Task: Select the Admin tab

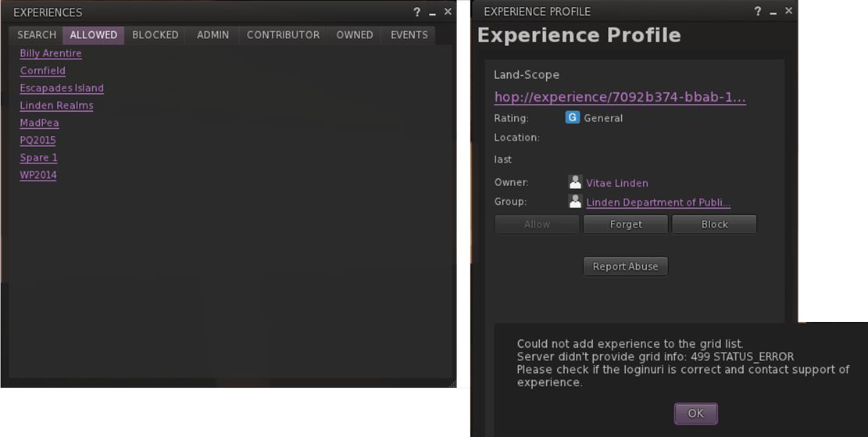Action: pyautogui.click(x=213, y=35)
